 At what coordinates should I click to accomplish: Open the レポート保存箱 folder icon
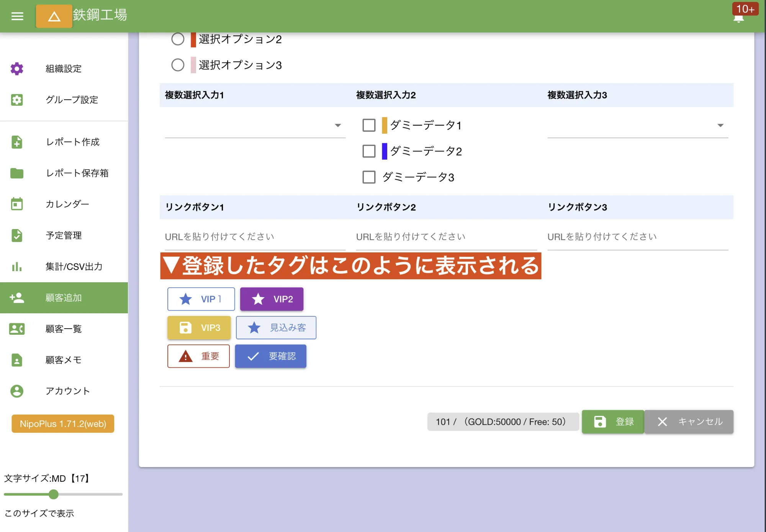point(17,174)
